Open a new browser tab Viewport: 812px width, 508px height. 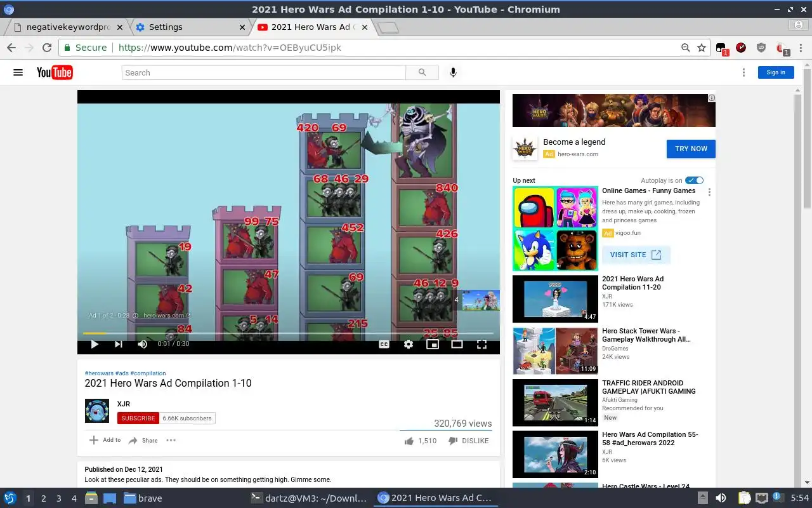pyautogui.click(x=388, y=27)
